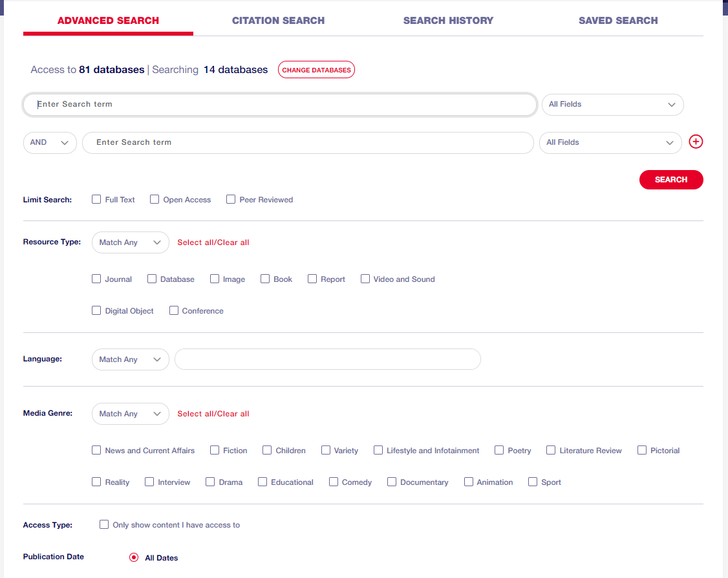Tick the Open Access checkbox
This screenshot has width=728, height=578.
[x=155, y=200]
